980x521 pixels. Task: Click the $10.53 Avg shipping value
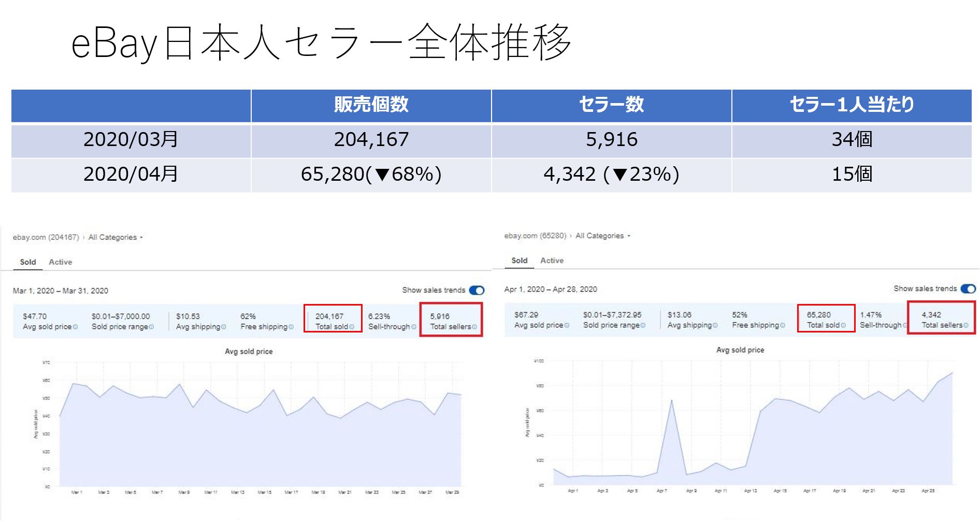coord(188,316)
